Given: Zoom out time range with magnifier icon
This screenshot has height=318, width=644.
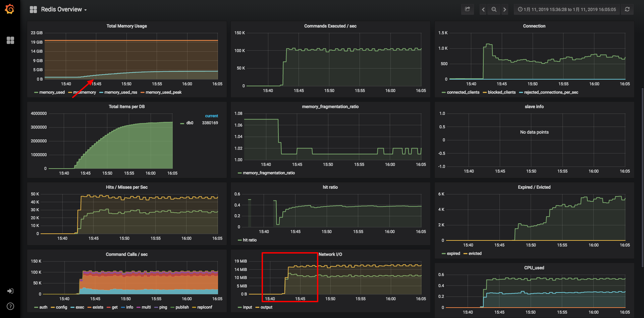Looking at the screenshot, I should pyautogui.click(x=494, y=9).
